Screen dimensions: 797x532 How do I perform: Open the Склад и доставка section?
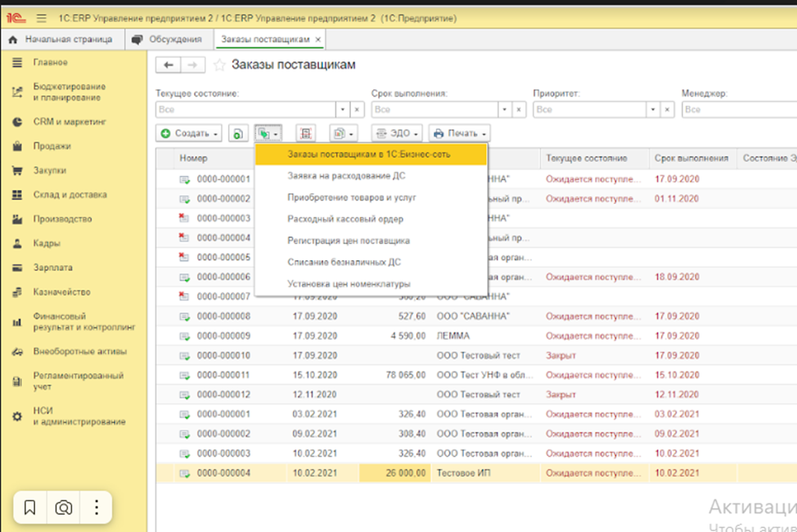point(70,195)
